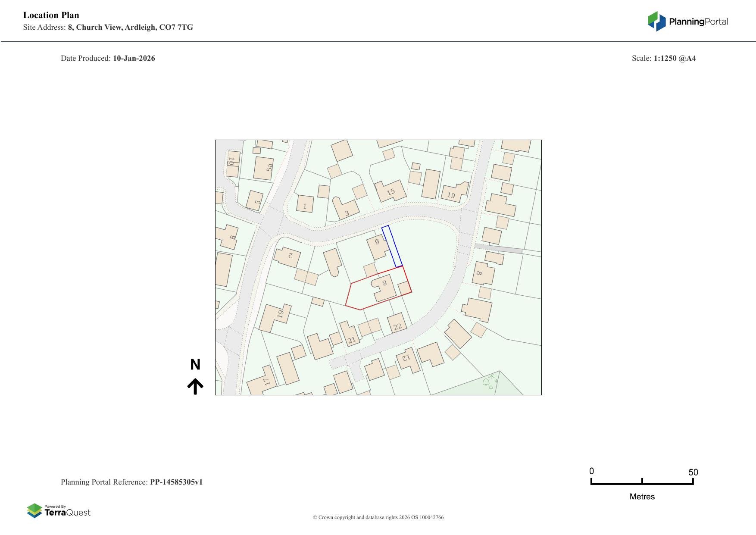Screen dimensions: 756x535
Task: Click the north arrow symbol
Action: [195, 386]
